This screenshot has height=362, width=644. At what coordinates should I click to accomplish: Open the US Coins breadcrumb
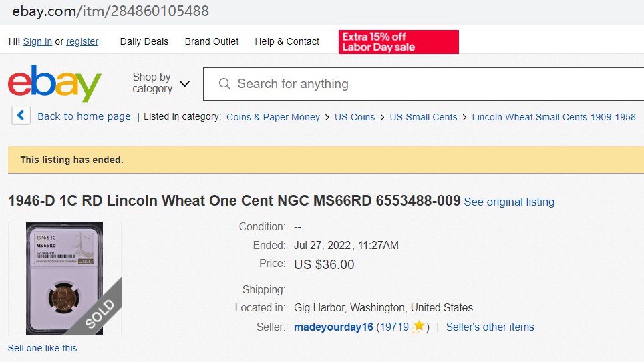(355, 117)
